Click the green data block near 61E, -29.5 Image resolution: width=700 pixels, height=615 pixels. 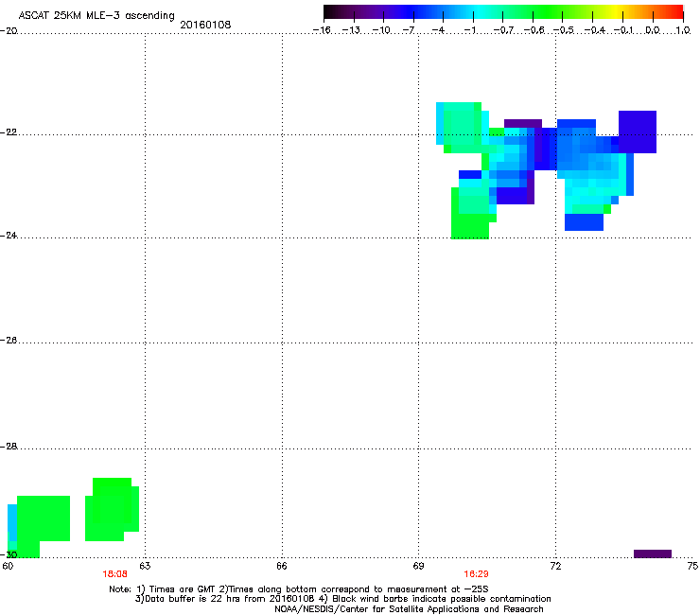click(x=44, y=518)
